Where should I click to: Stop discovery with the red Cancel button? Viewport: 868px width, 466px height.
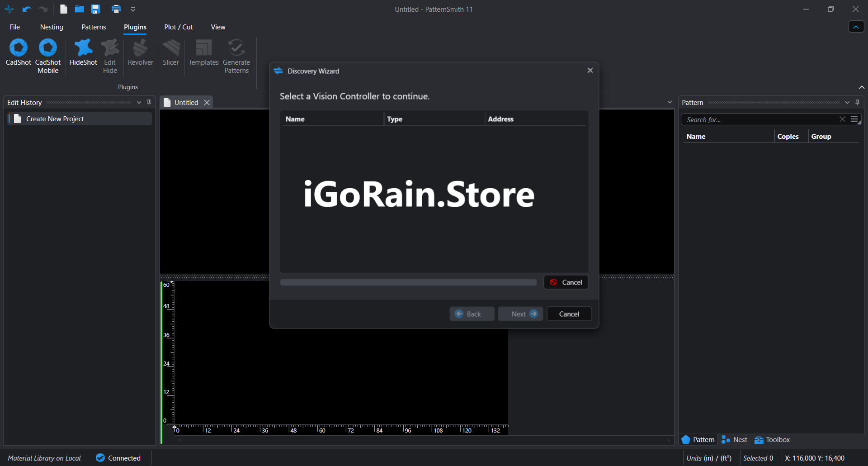click(x=566, y=282)
